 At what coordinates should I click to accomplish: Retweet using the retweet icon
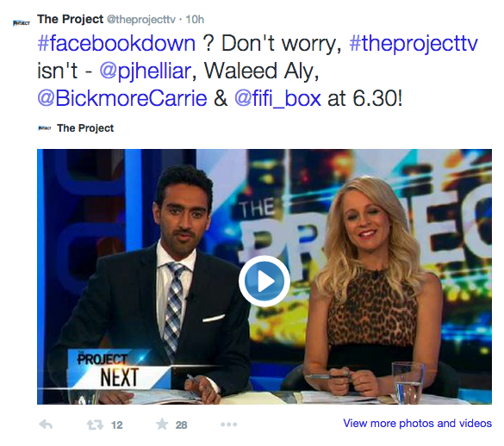(x=95, y=424)
